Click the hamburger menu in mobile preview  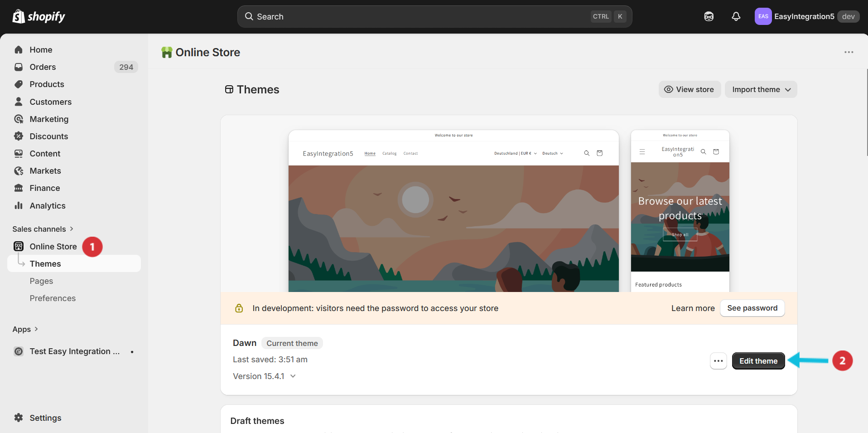tap(642, 152)
